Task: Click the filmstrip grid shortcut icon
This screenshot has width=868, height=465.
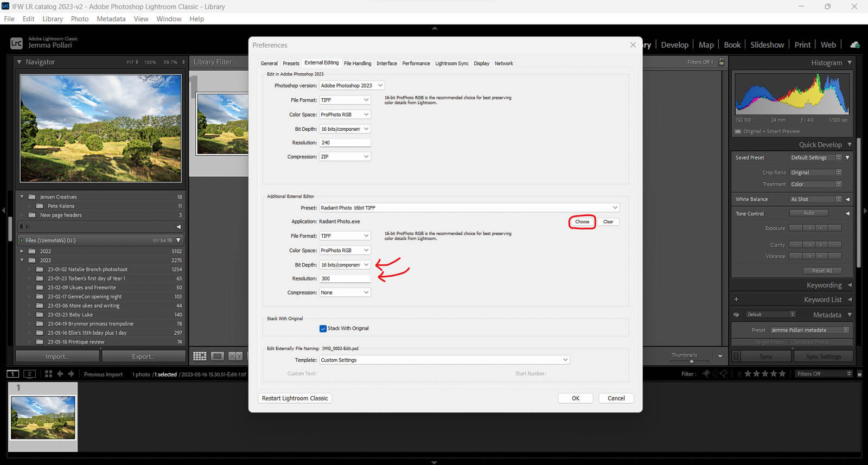Action: [x=48, y=374]
